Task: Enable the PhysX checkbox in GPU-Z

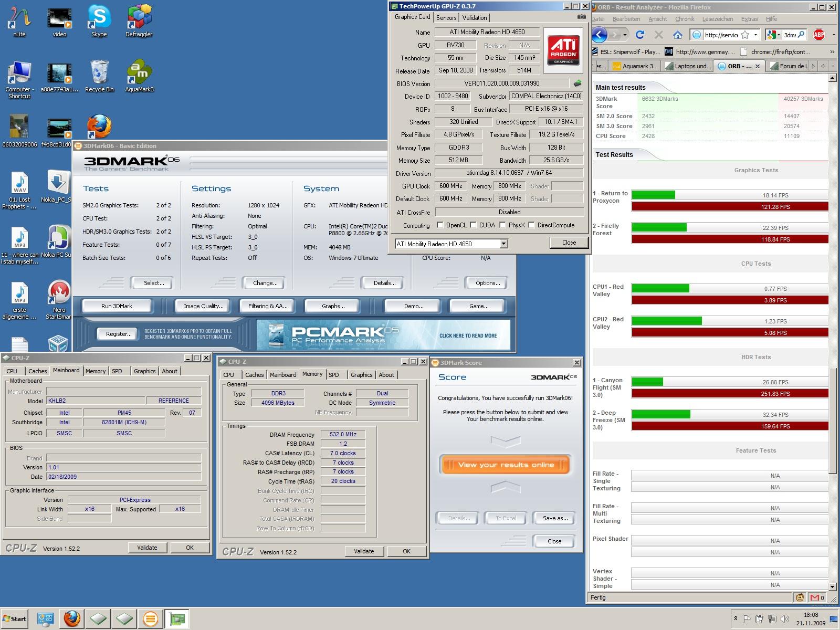Action: pyautogui.click(x=502, y=225)
